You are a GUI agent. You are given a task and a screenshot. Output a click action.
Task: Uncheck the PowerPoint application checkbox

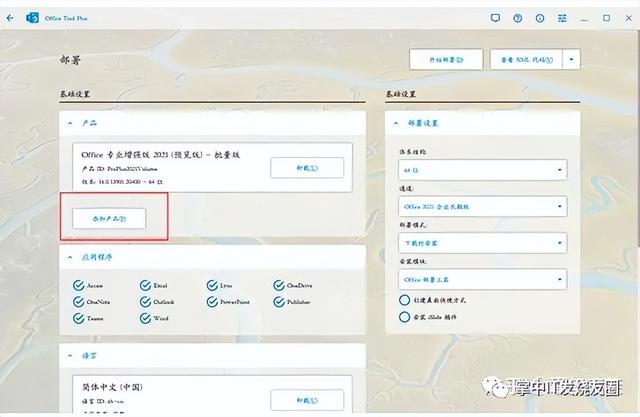click(212, 301)
